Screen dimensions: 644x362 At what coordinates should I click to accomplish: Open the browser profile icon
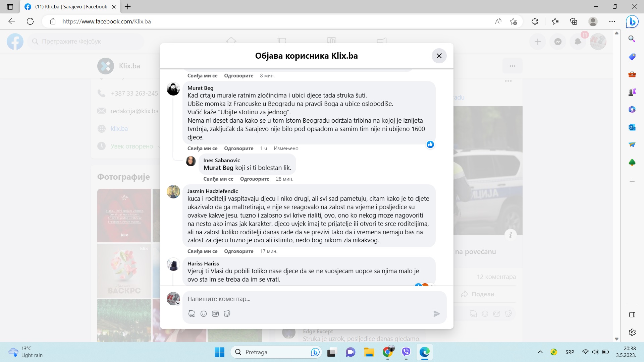point(593,21)
